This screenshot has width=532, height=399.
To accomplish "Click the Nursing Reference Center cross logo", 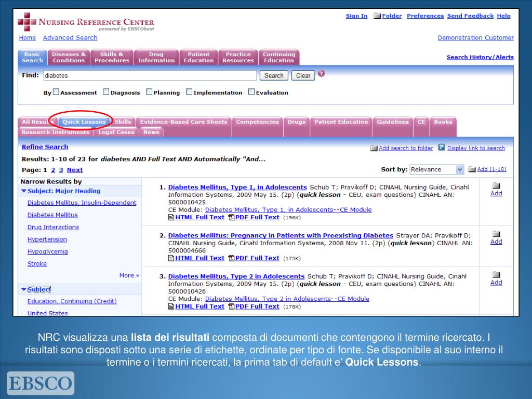I will [x=27, y=22].
